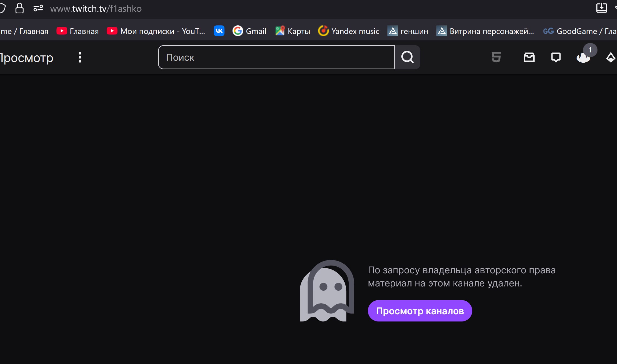Click the Bits diamond icon
This screenshot has height=364, width=617.
[x=610, y=57]
